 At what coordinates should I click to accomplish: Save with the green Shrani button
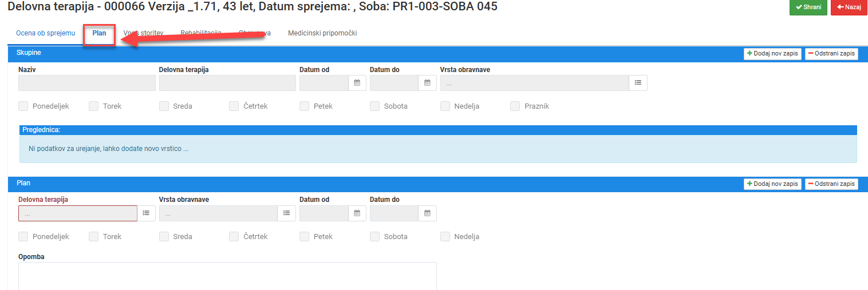point(808,7)
